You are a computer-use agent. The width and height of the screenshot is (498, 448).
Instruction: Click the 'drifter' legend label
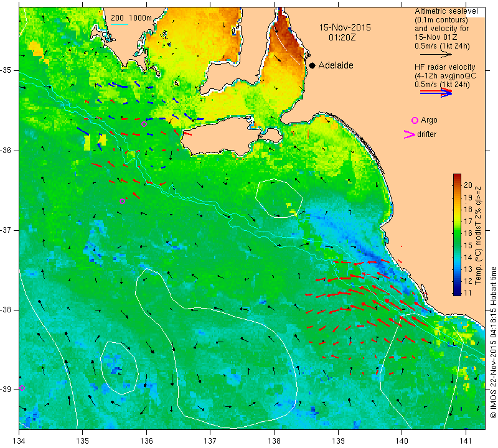[x=427, y=134]
